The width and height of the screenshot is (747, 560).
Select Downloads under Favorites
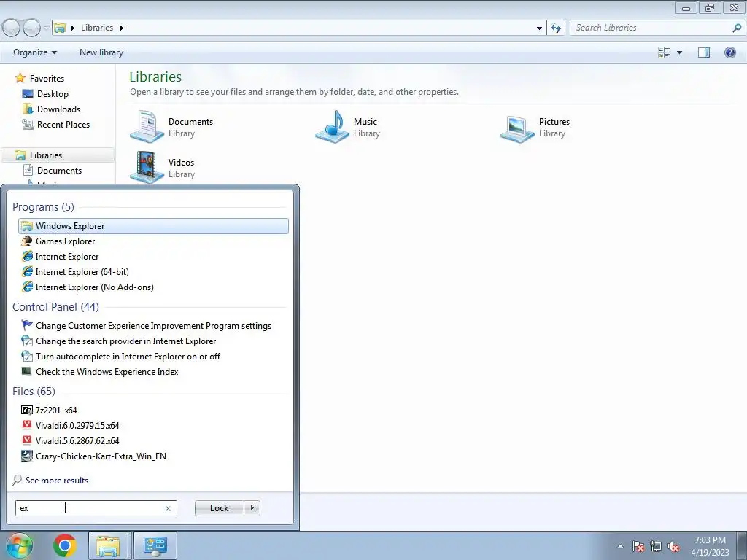(x=58, y=109)
